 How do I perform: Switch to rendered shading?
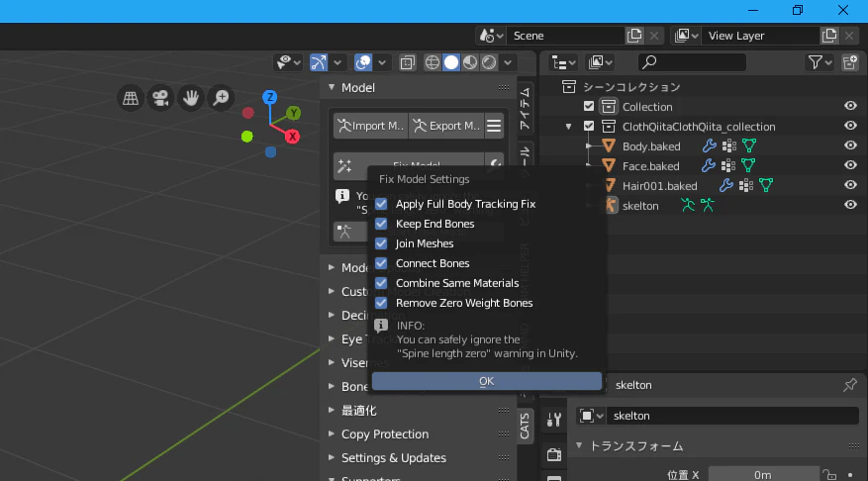pyautogui.click(x=489, y=62)
